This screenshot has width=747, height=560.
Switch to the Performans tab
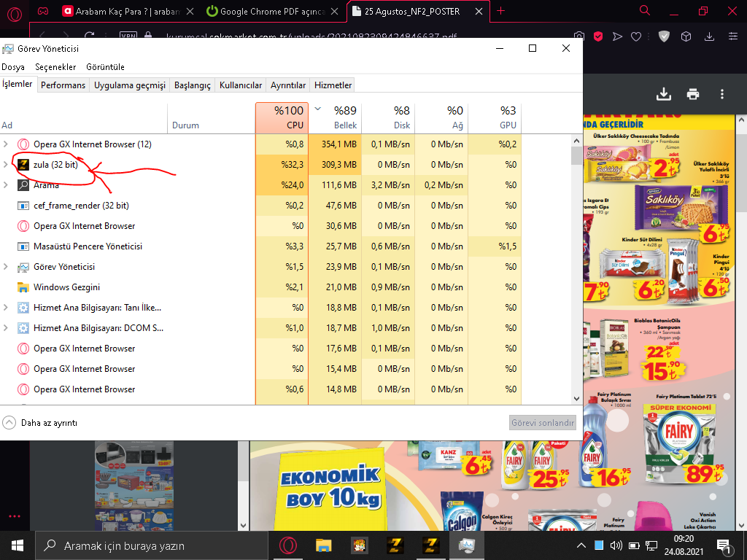click(x=63, y=85)
